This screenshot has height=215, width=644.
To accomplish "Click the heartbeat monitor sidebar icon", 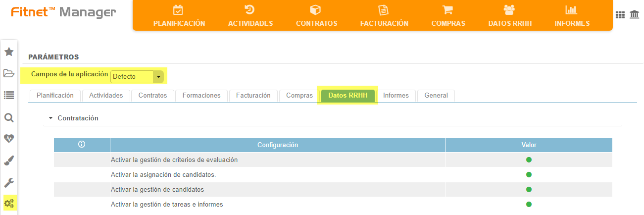I will (x=9, y=139).
